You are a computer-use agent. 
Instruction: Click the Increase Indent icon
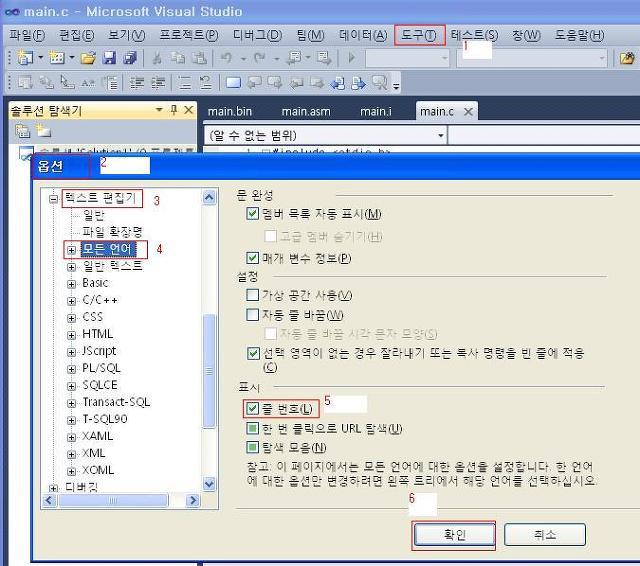tap(158, 83)
